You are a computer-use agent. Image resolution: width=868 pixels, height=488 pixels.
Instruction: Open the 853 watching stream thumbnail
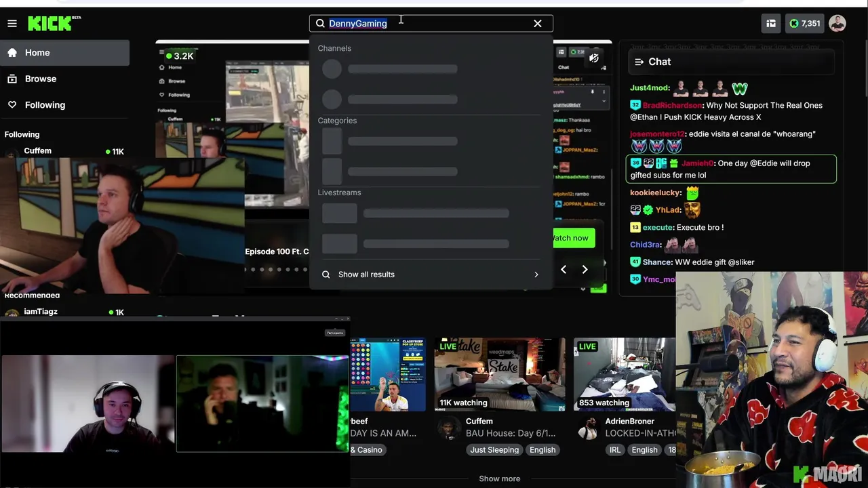click(625, 374)
